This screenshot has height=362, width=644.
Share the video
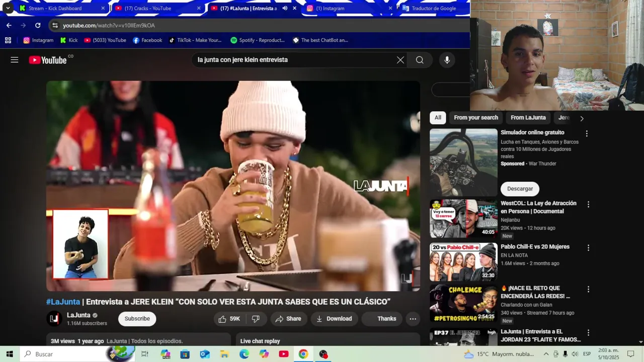pyautogui.click(x=288, y=319)
